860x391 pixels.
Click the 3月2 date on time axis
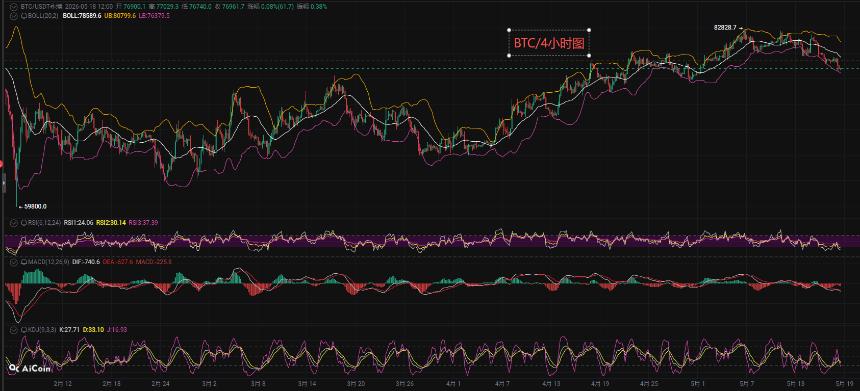210,385
